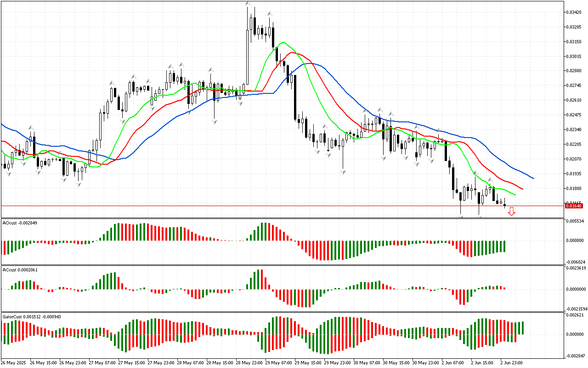Select the right end of the blue Alligator line

(x=533, y=178)
